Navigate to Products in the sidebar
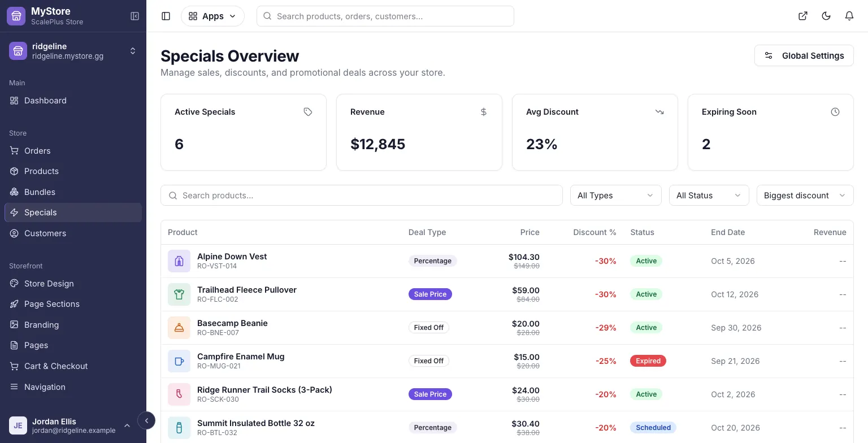This screenshot has height=443, width=868. click(73, 171)
